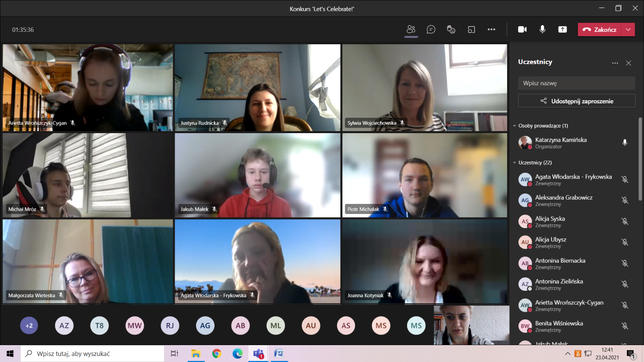This screenshot has width=644, height=362.
Task: Open File Explorer from the taskbar
Action: (196, 354)
